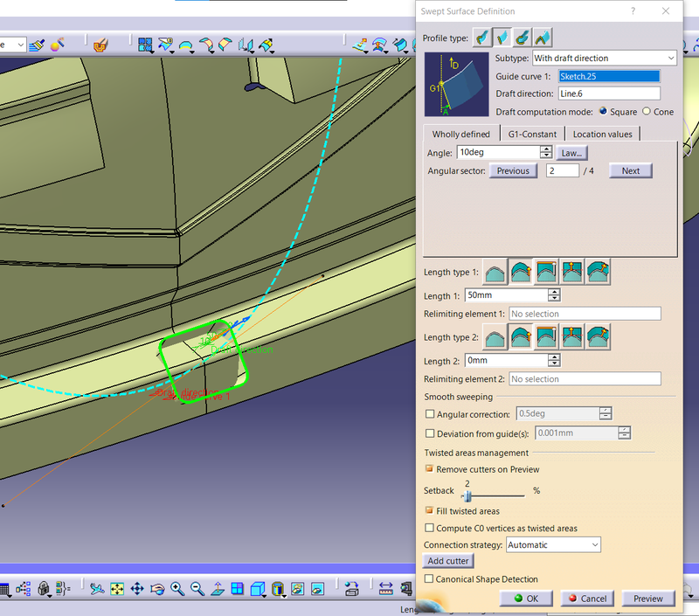The image size is (699, 616).
Task: Select the Circle profile type icon
Action: click(x=523, y=37)
